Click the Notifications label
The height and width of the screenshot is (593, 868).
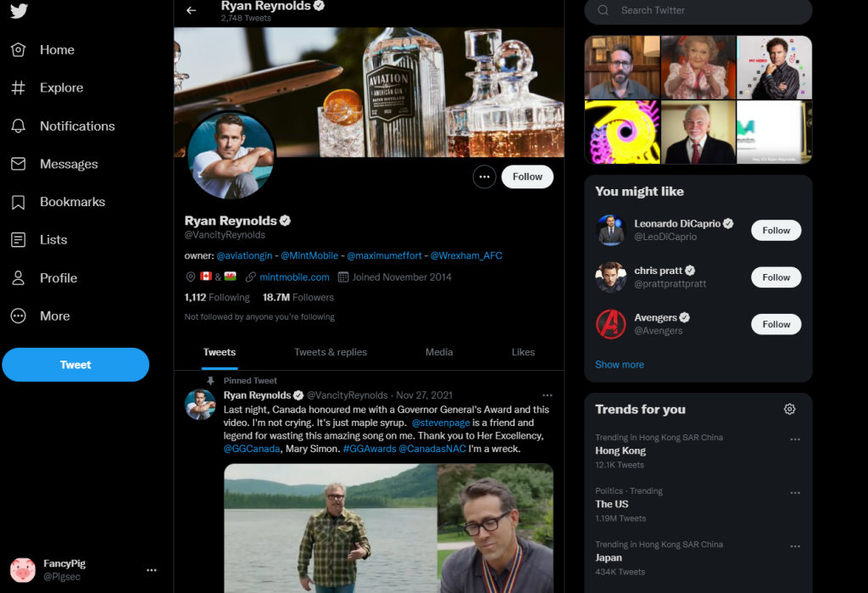77,126
